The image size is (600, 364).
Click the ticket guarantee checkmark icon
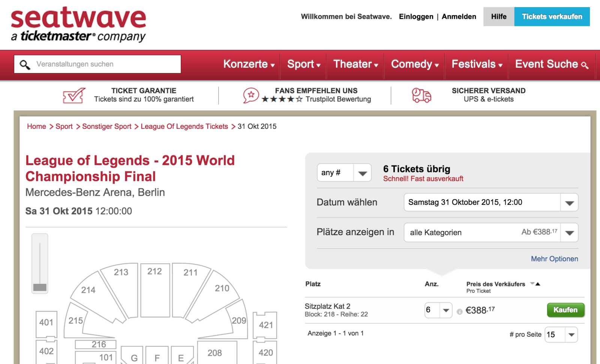(x=74, y=95)
